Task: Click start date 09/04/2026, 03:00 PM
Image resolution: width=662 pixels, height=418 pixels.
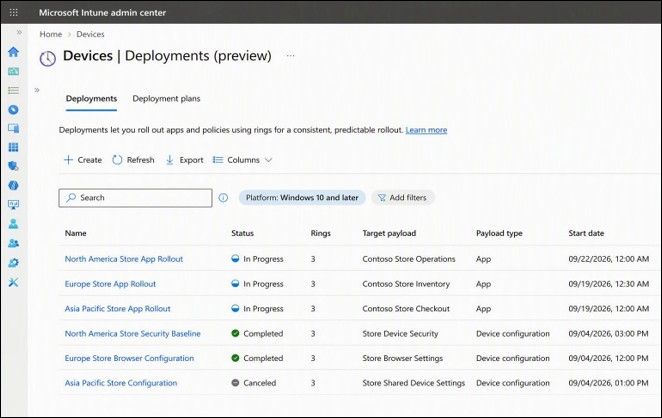Action: pyautogui.click(x=608, y=334)
